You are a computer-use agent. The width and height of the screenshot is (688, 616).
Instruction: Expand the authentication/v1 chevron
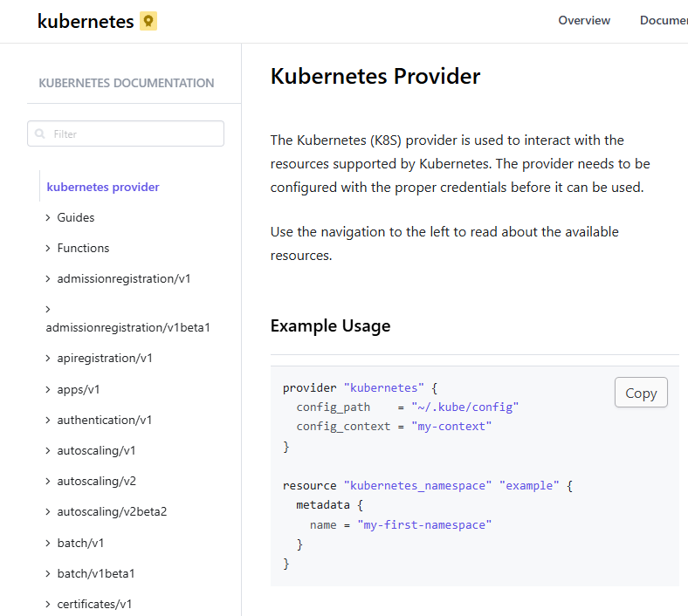(48, 420)
